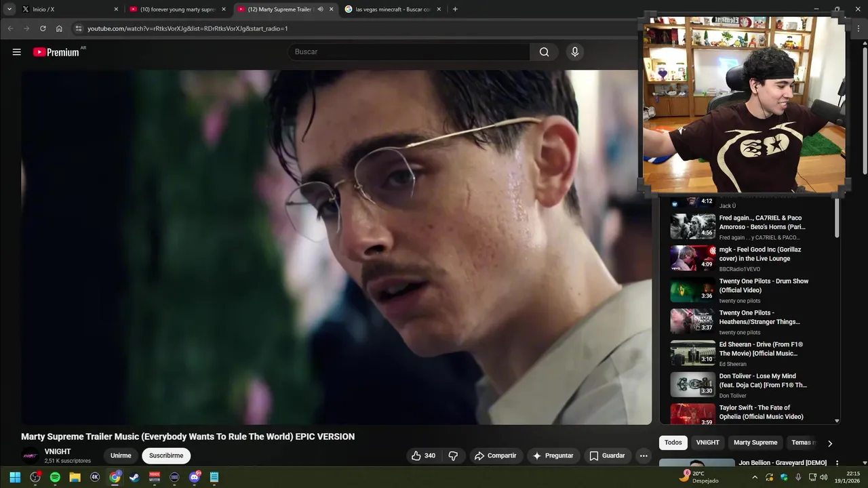Open Spotify from taskbar
The image size is (868, 488).
[55, 477]
